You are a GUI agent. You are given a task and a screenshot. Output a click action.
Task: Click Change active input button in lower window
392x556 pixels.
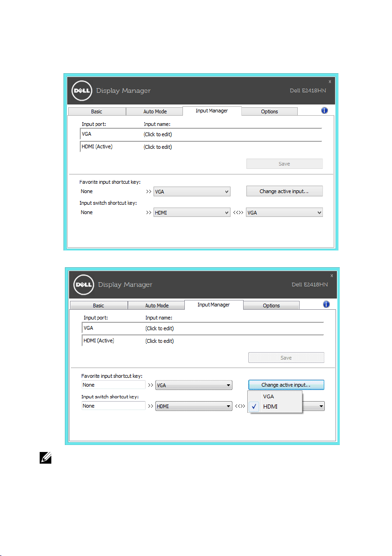tap(286, 385)
